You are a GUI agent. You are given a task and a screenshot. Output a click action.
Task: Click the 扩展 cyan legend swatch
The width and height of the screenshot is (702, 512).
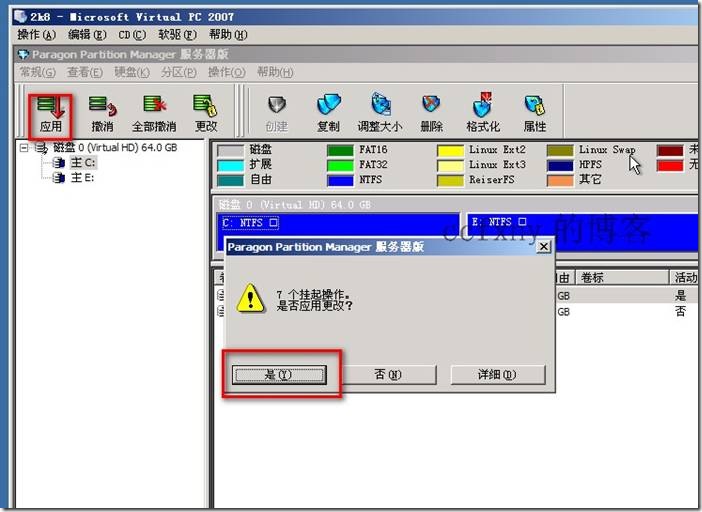click(231, 166)
